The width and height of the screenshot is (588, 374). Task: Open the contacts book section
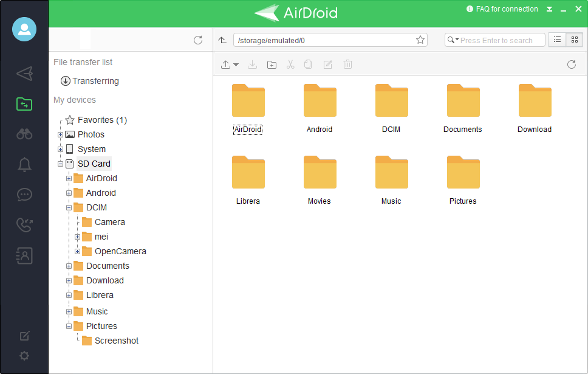(x=24, y=255)
